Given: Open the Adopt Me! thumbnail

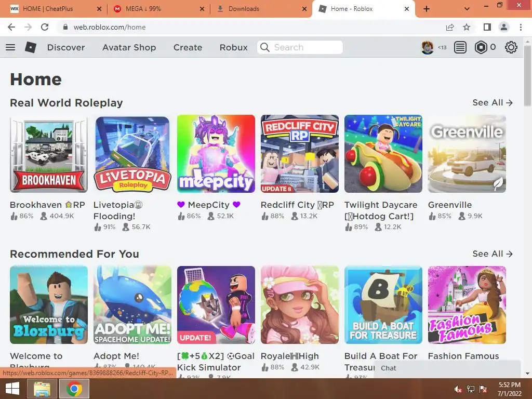Looking at the screenshot, I should coord(132,304).
